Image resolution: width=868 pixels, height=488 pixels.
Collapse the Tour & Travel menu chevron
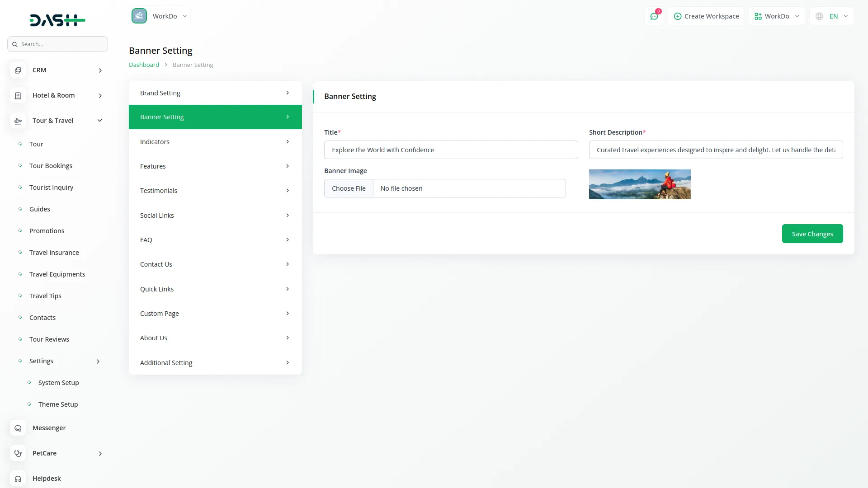coord(100,121)
